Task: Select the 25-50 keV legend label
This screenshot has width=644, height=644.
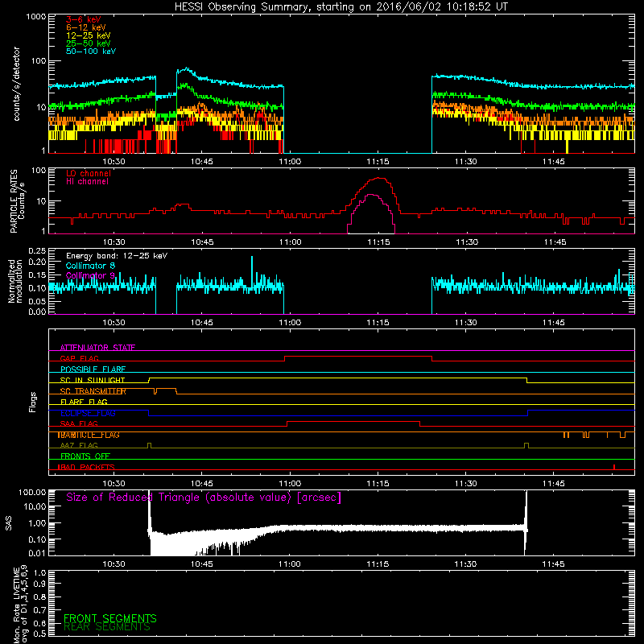Action: coord(88,43)
